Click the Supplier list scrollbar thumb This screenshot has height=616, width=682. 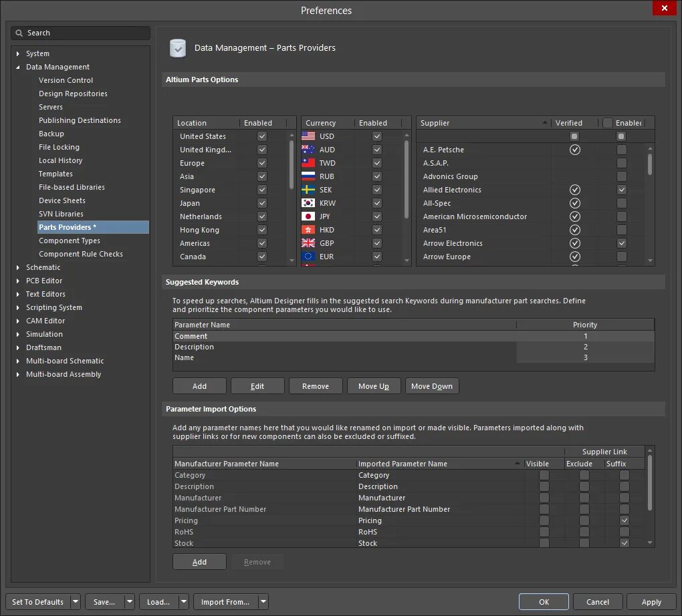tap(650, 164)
